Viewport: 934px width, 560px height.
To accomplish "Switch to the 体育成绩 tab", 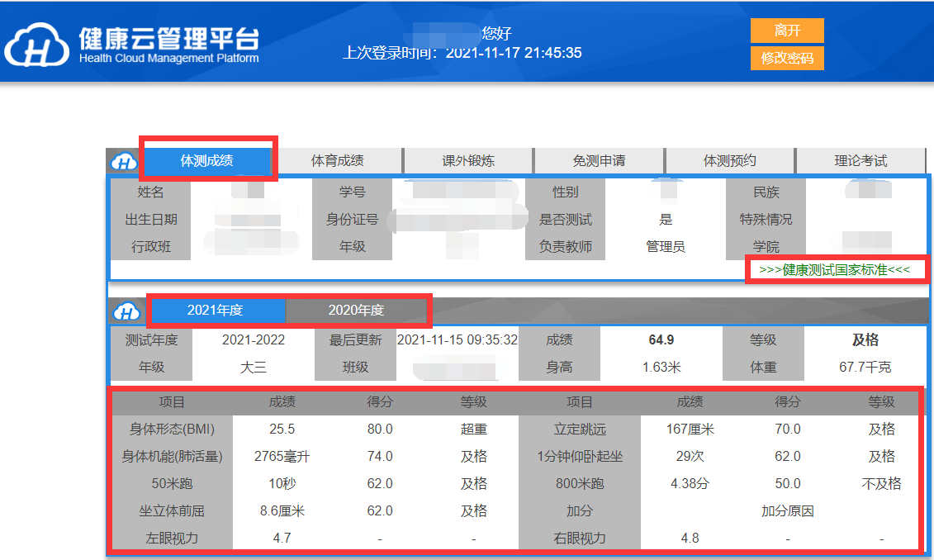I will click(337, 161).
